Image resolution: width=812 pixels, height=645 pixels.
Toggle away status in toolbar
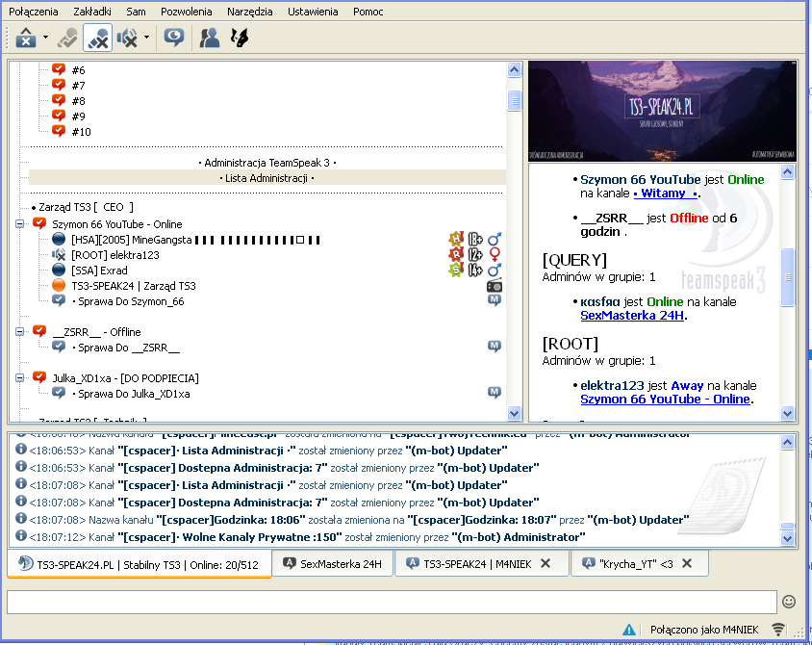pos(24,39)
